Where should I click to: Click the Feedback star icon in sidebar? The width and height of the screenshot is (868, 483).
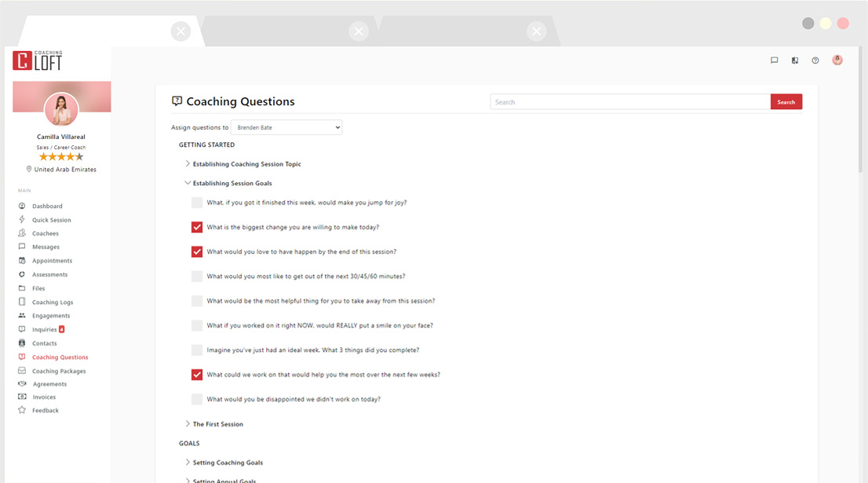point(22,410)
